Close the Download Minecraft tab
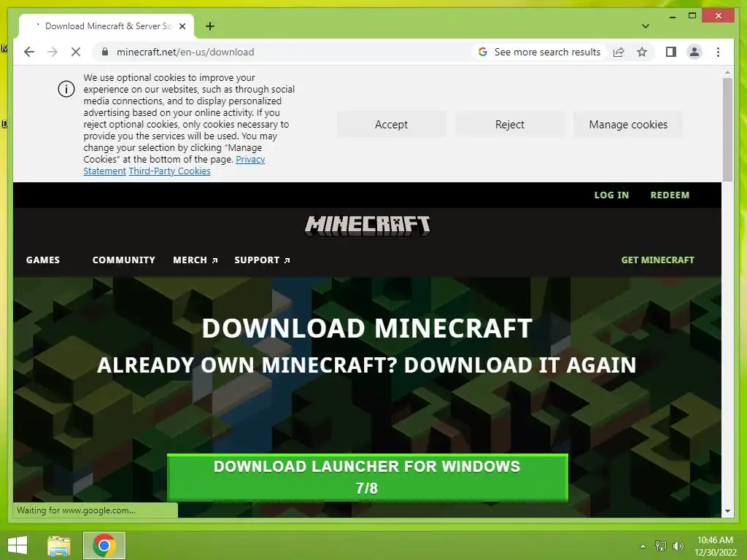Image resolution: width=747 pixels, height=560 pixels. pos(182,26)
